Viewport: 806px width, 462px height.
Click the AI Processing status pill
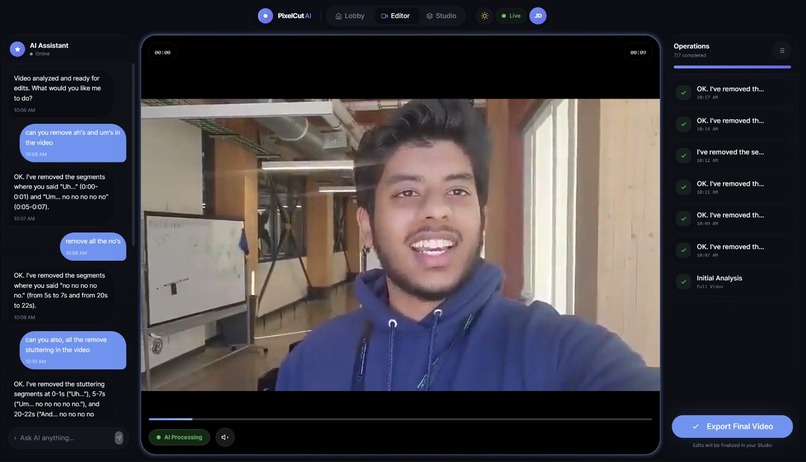pos(179,437)
